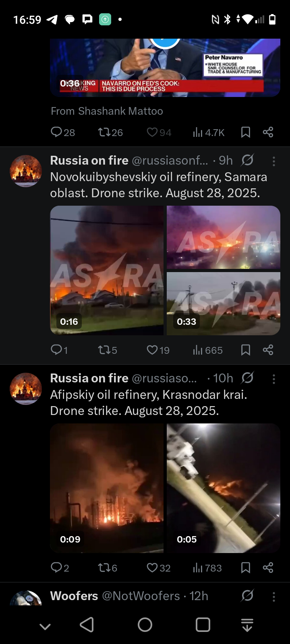Open more options on Woofers post

click(x=274, y=597)
